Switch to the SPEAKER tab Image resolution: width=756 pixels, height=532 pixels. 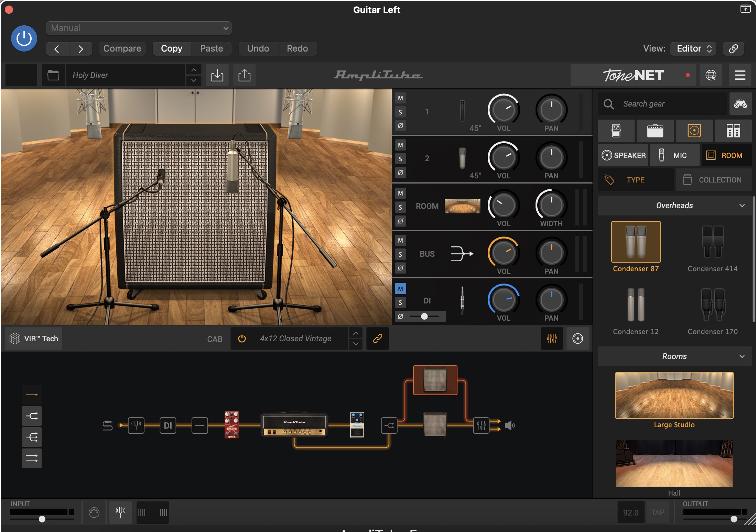623,155
